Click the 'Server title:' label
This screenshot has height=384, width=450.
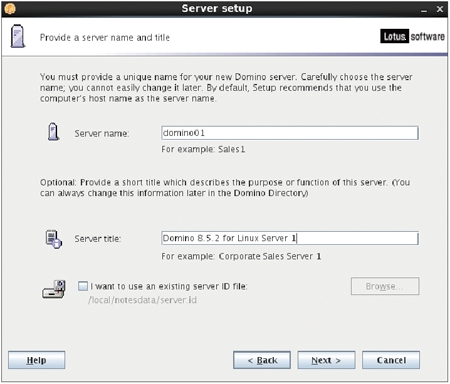[98, 239]
